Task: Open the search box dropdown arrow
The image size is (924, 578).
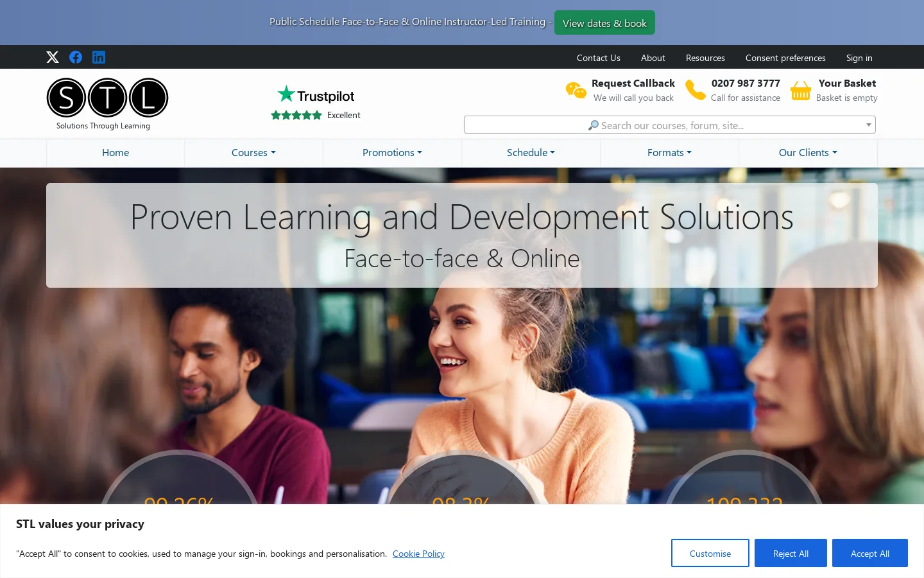Action: coord(869,125)
